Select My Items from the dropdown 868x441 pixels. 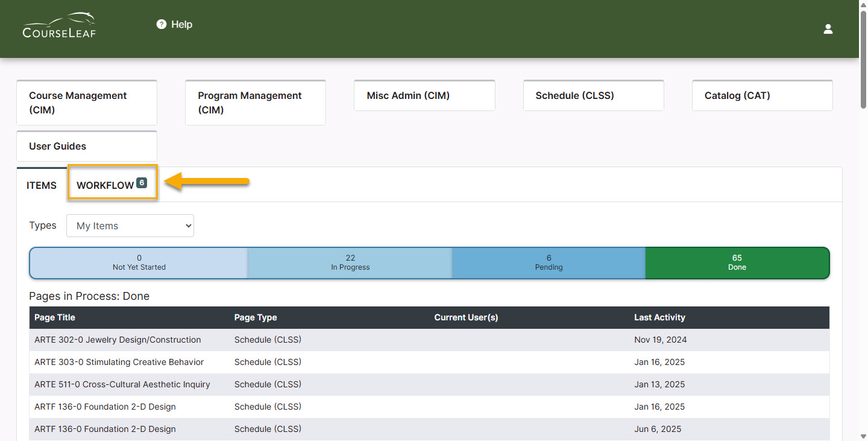point(130,225)
